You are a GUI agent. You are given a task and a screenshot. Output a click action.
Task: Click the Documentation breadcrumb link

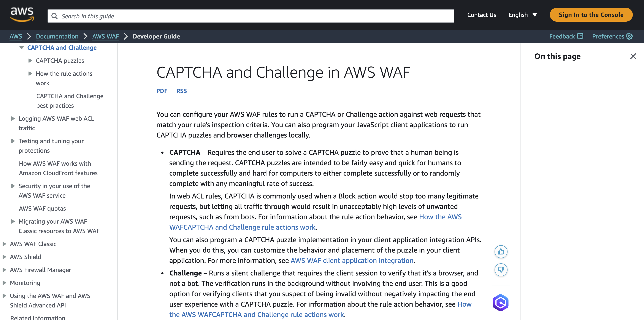coord(57,36)
